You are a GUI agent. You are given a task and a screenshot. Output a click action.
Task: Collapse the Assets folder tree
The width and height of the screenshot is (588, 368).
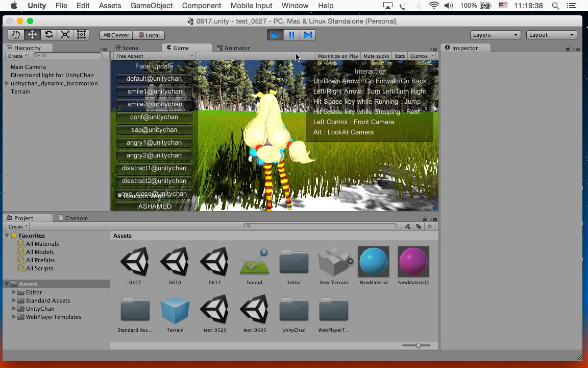pyautogui.click(x=7, y=284)
